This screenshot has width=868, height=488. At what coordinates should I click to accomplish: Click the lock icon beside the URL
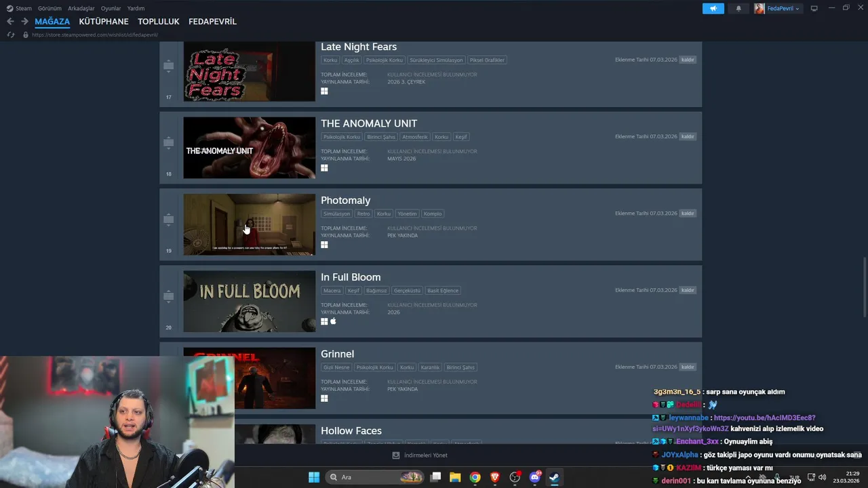(x=26, y=35)
